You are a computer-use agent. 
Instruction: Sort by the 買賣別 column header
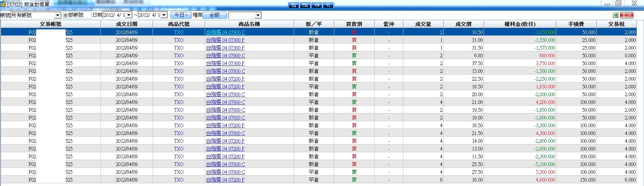click(354, 24)
